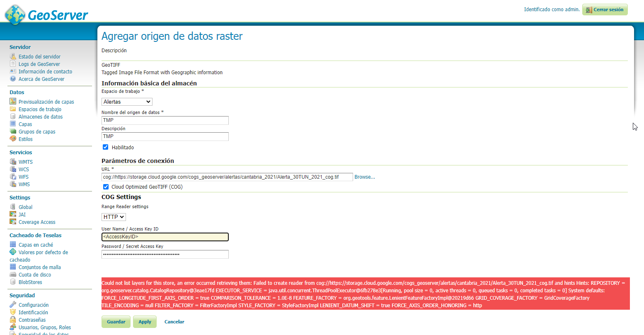Click the Información de contacto icon

pyautogui.click(x=13, y=71)
